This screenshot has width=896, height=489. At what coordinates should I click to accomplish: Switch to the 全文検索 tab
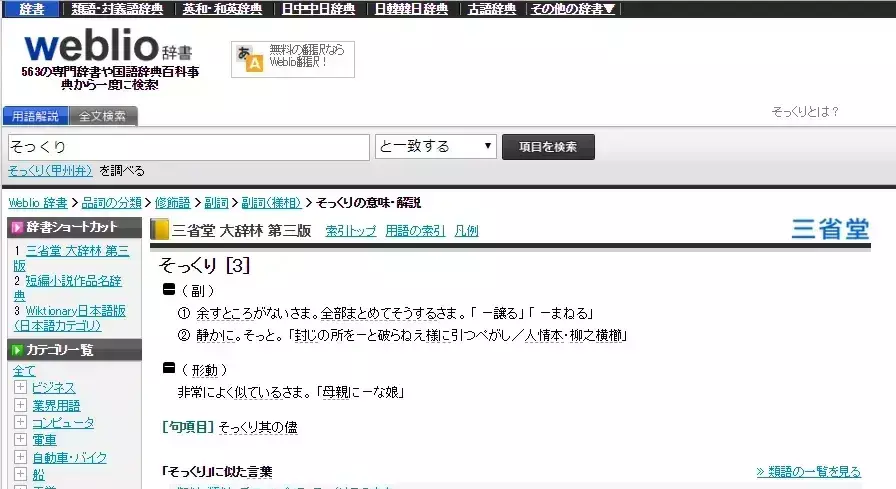tap(103, 116)
